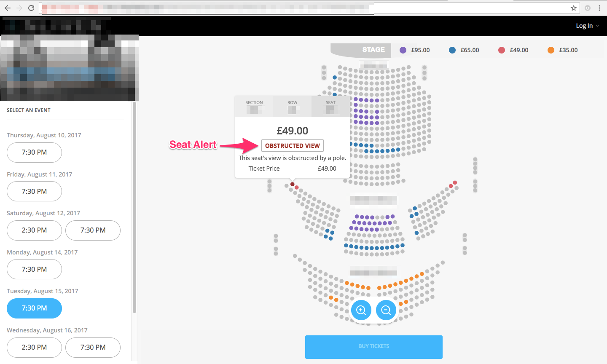Click the browser extension icon beside star

[588, 8]
